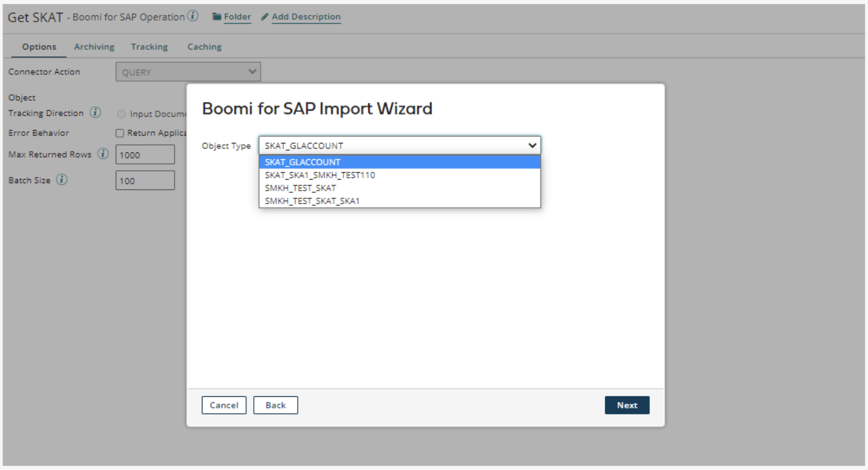The width and height of the screenshot is (868, 470).
Task: Click the Folder icon in header
Action: point(216,17)
